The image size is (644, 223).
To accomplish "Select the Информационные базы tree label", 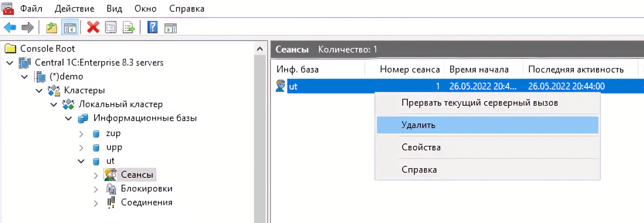I will click(x=145, y=118).
